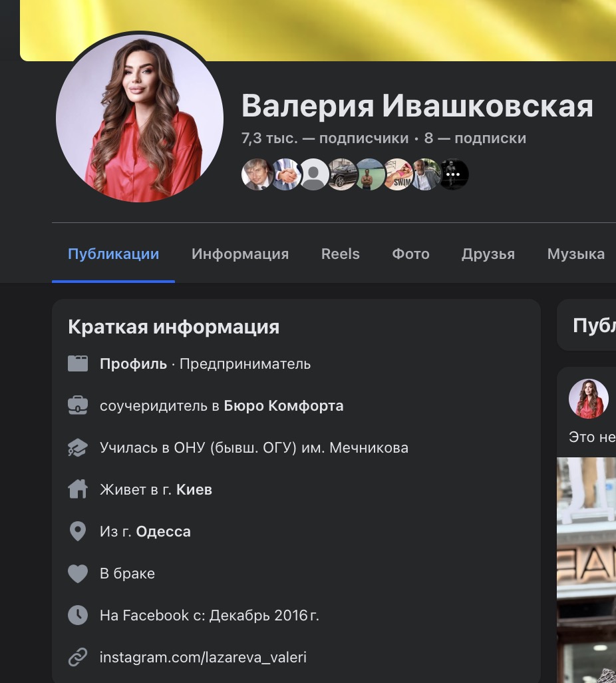Go to the Друзья tab
The height and width of the screenshot is (683, 616).
[x=488, y=254]
